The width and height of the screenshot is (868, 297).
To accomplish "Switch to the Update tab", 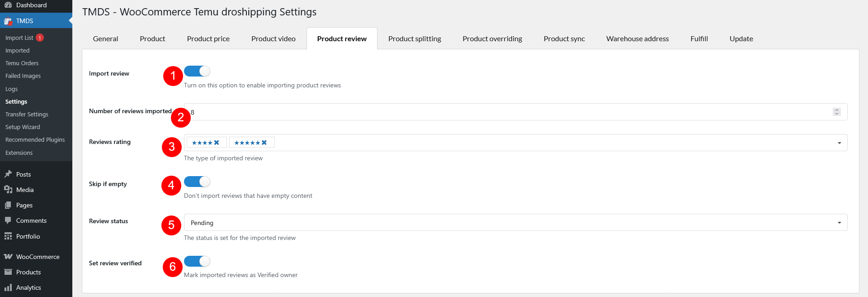I will coord(741,39).
